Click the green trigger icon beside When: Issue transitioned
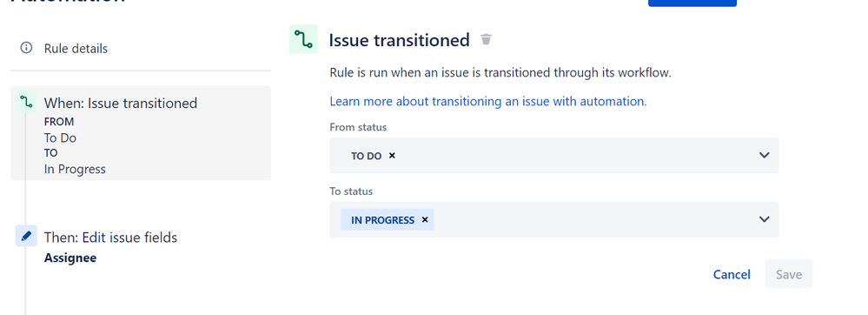 [x=26, y=102]
